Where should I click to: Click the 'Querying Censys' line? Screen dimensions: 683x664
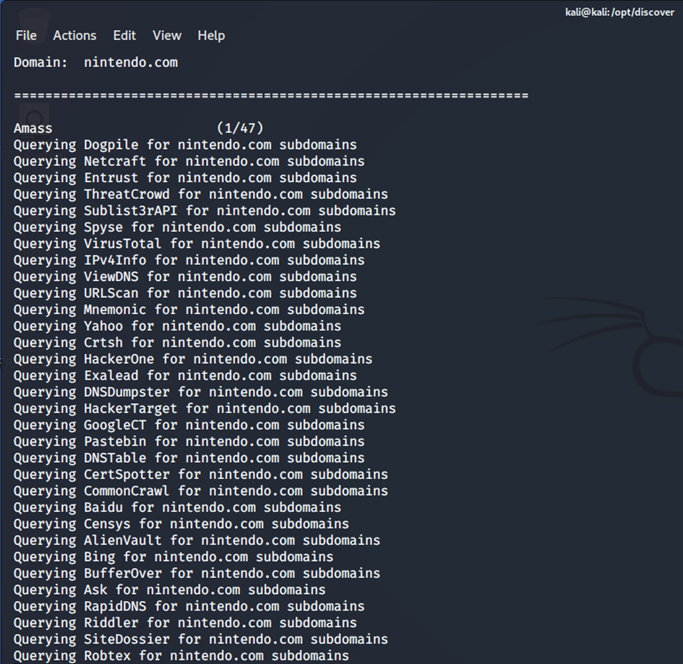(x=181, y=525)
